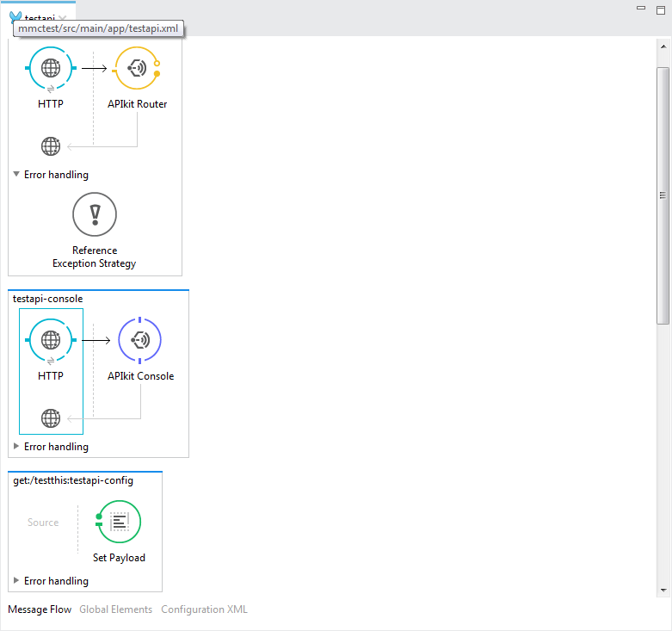Open the Global Elements tab
Image resolution: width=672 pixels, height=631 pixels.
coord(115,609)
